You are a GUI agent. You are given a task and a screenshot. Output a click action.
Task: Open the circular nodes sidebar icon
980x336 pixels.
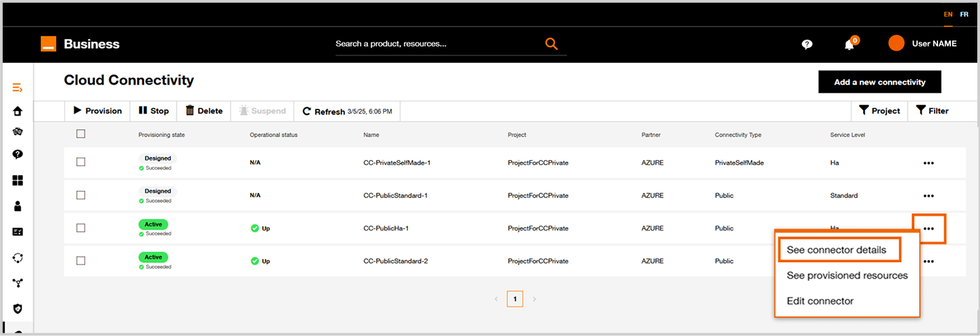pyautogui.click(x=18, y=258)
